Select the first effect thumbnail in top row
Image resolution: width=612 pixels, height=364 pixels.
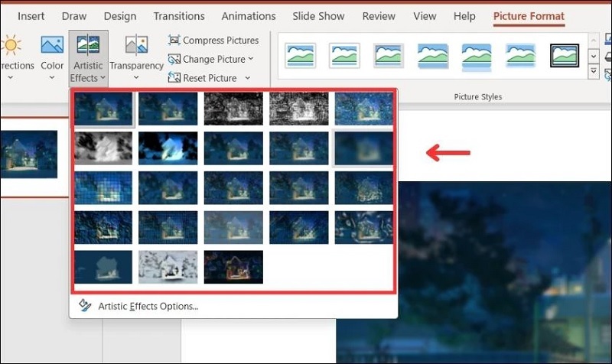(x=103, y=109)
